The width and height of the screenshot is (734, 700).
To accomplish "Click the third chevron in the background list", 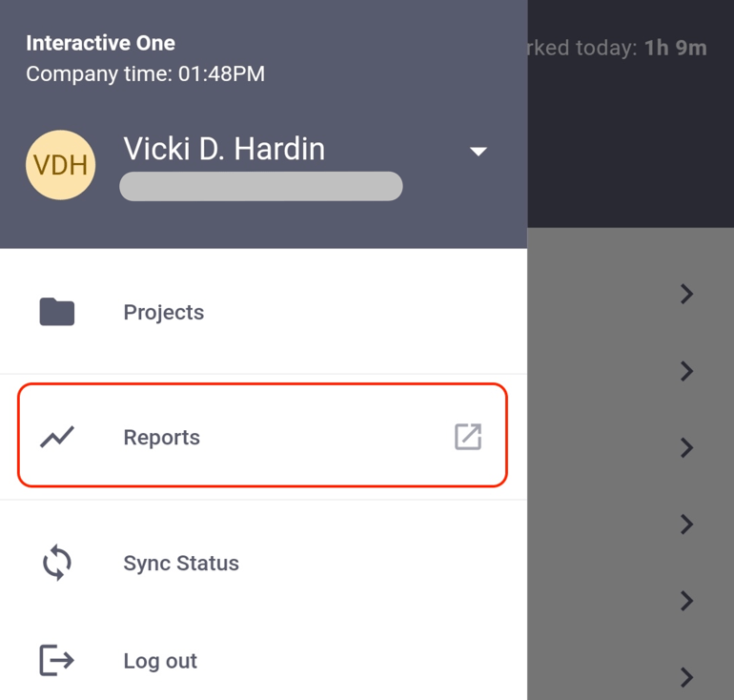I will 686,447.
